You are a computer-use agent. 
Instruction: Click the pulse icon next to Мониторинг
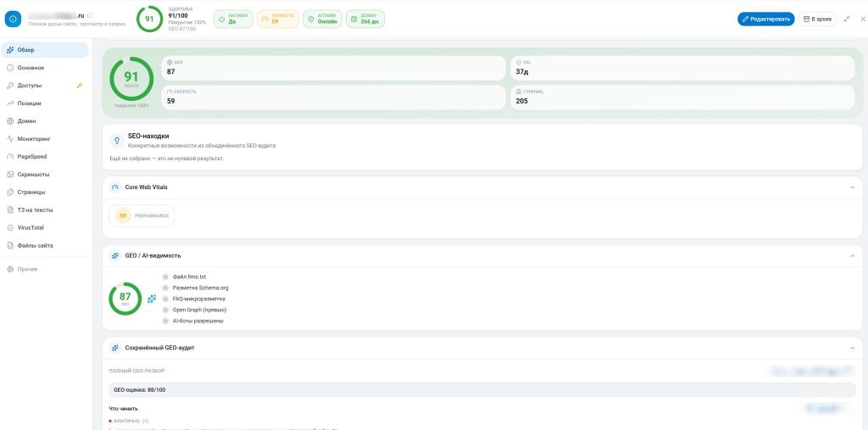pos(10,138)
